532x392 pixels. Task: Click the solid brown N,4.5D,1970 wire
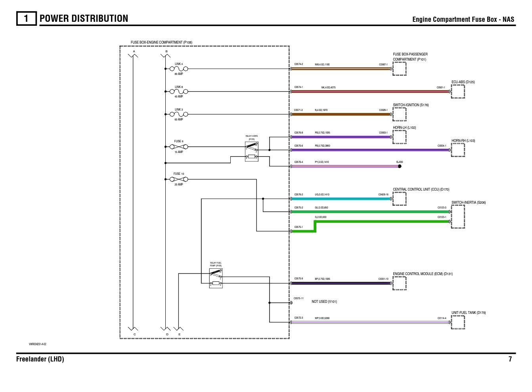[x=341, y=115]
